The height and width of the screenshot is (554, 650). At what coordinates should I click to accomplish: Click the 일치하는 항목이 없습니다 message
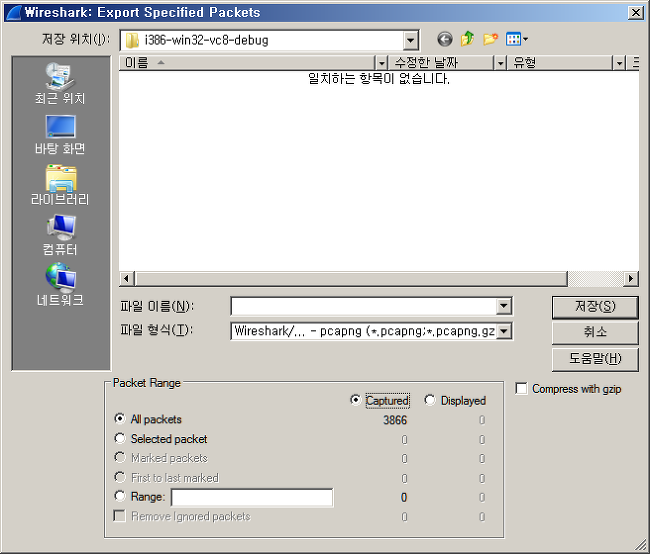tap(378, 78)
